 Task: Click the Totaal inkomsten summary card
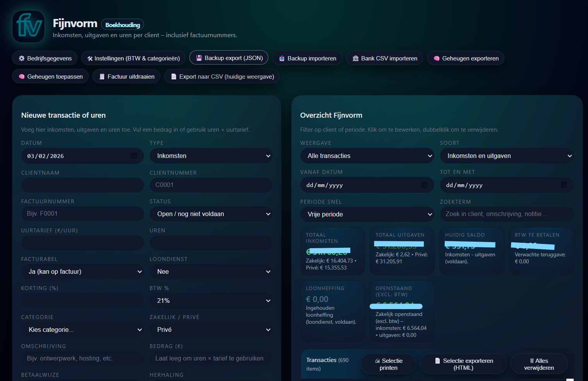click(333, 251)
